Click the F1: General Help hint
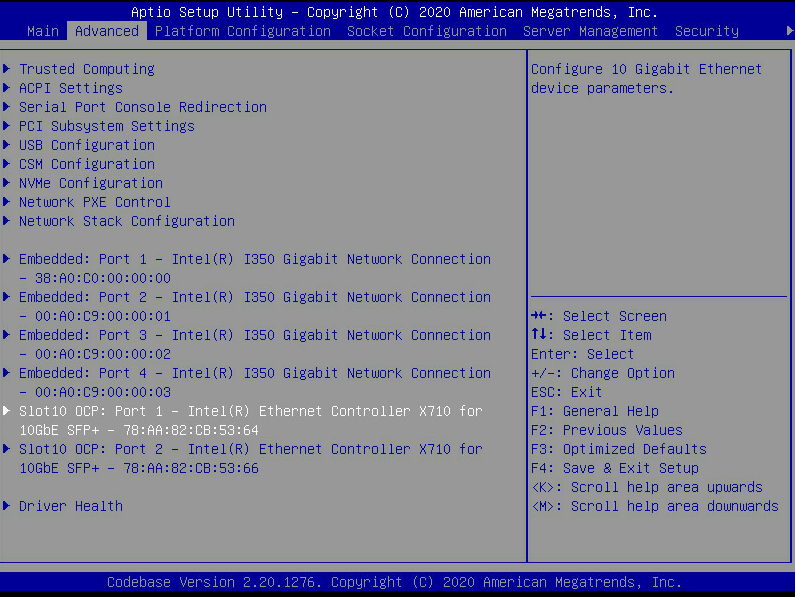This screenshot has width=796, height=597. (595, 411)
